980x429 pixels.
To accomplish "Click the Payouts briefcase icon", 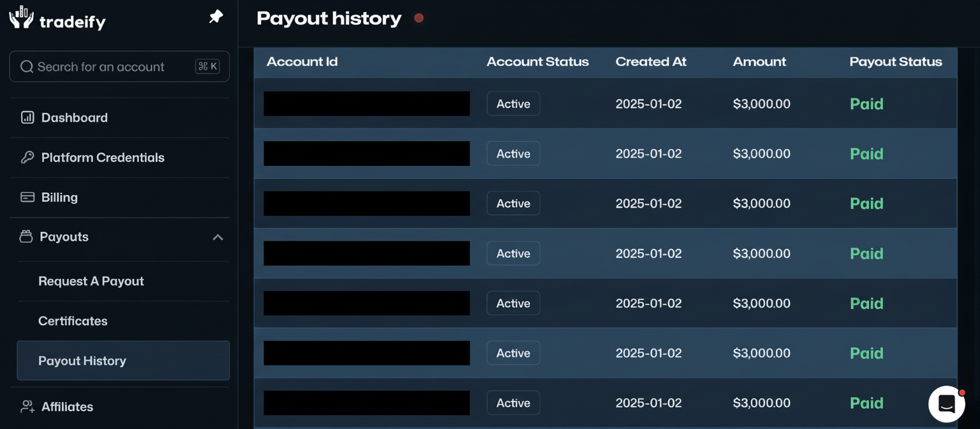I will 26,236.
